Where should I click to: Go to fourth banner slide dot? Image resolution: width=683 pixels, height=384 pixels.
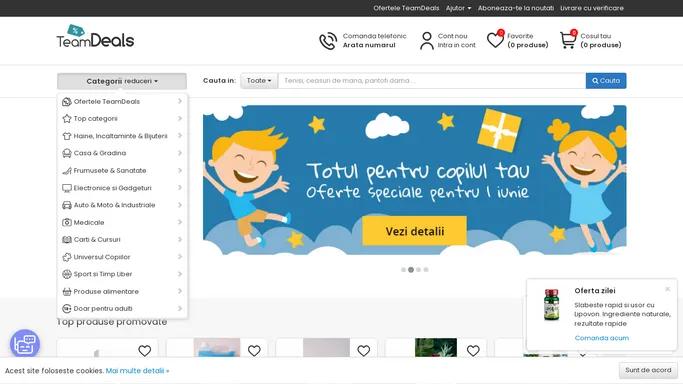(x=426, y=269)
